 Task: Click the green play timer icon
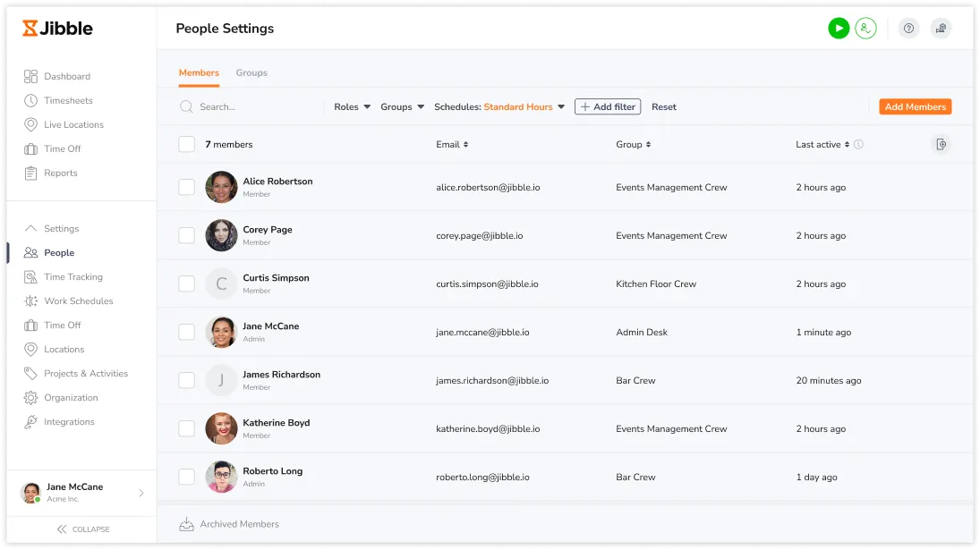838,29
